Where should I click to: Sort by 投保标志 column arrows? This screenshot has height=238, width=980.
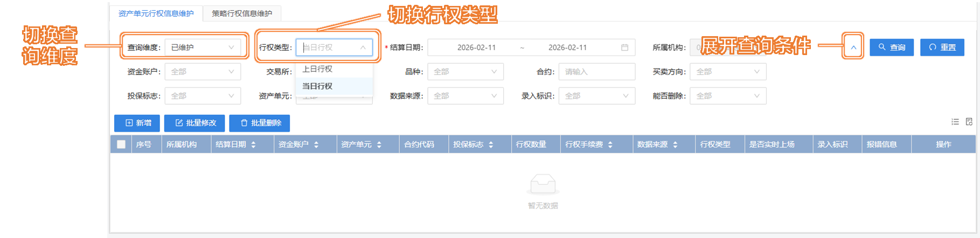click(x=491, y=145)
